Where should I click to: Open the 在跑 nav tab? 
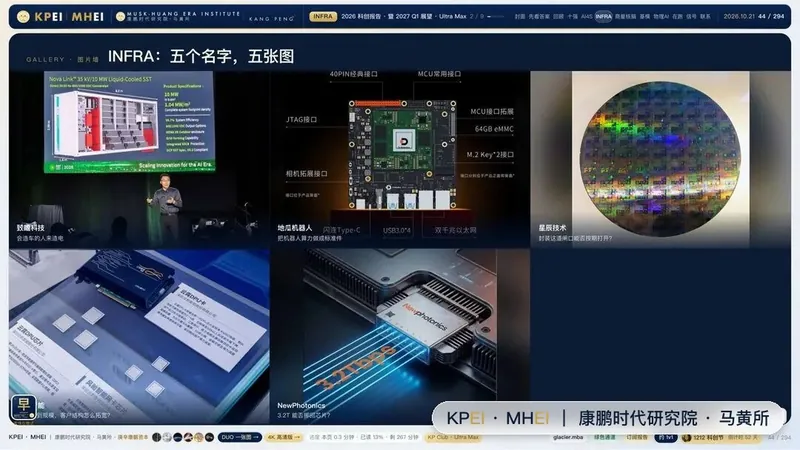point(677,16)
